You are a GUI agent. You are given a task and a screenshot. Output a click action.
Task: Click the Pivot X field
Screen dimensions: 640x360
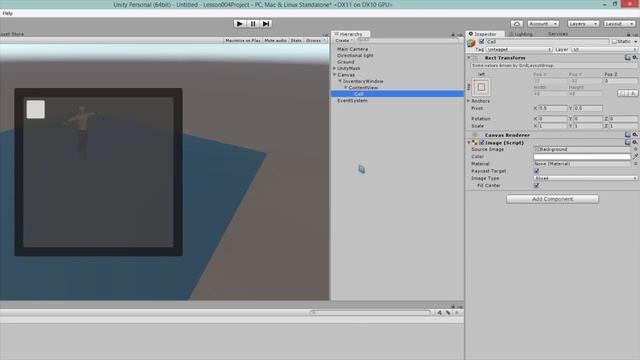click(553, 108)
